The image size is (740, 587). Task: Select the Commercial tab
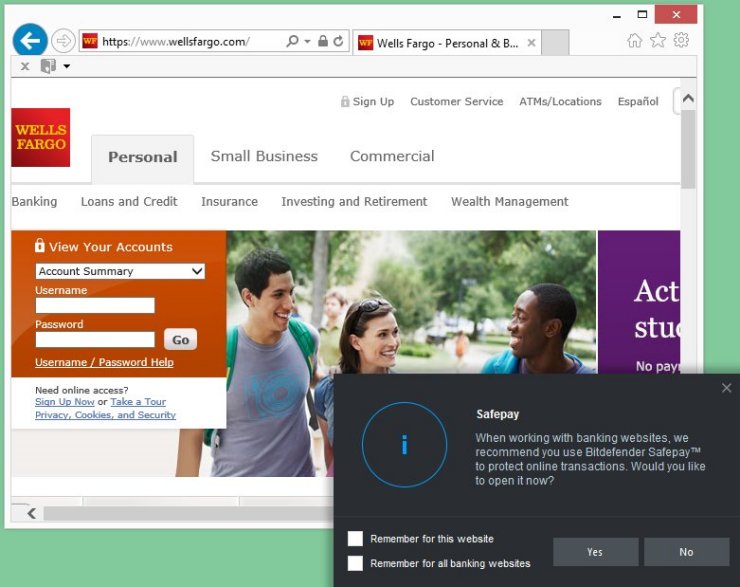392,156
